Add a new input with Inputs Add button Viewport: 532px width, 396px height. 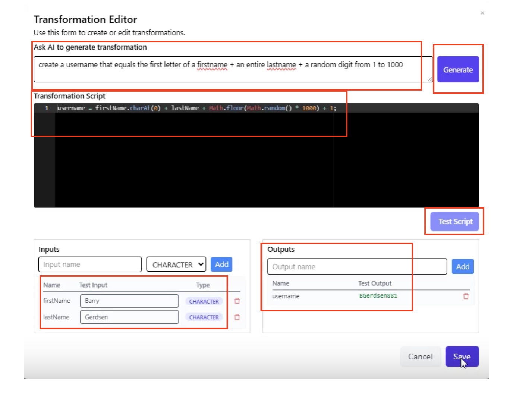click(x=221, y=264)
